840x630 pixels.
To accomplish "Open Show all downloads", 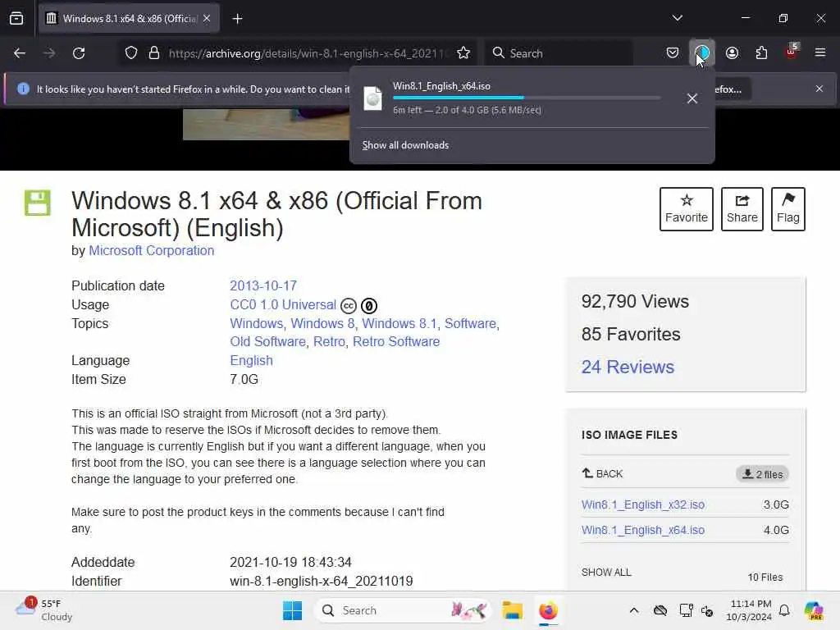I will 405,145.
